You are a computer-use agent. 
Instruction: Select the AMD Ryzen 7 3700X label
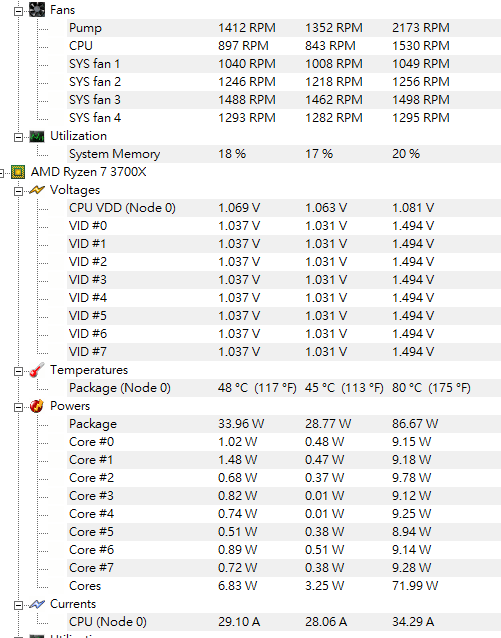88,172
